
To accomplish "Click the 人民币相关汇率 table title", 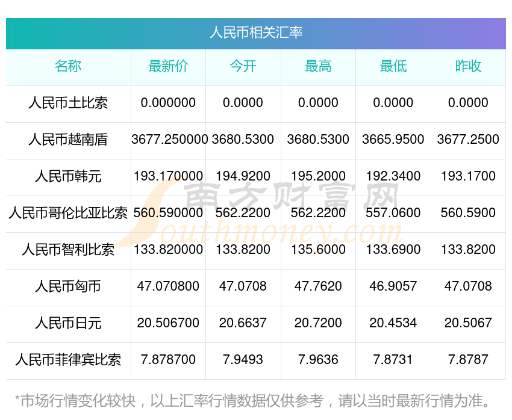I will click(x=256, y=33).
